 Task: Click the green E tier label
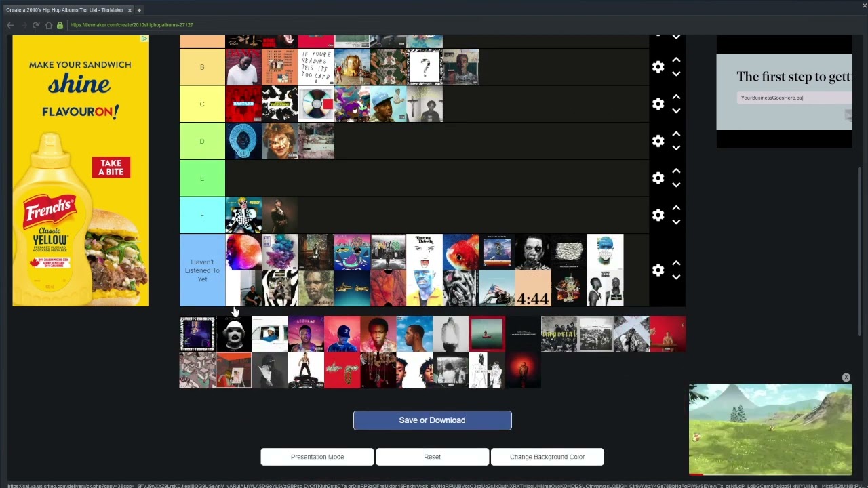tap(202, 178)
